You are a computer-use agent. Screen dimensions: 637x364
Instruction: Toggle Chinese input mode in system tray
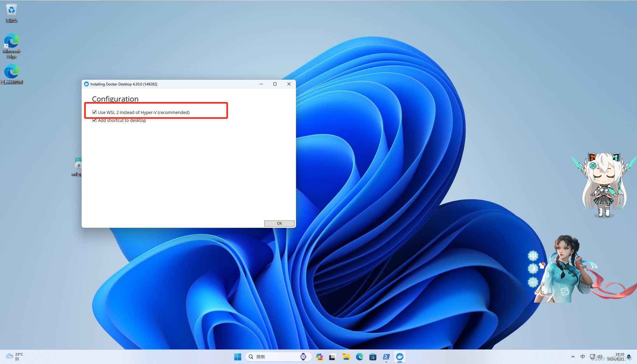click(x=582, y=357)
